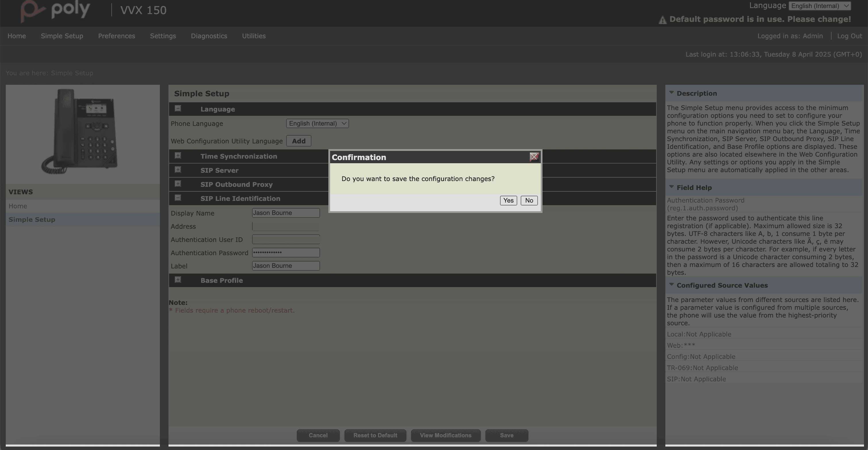
Task: Expand the Base Profile plus icon
Action: (x=178, y=280)
